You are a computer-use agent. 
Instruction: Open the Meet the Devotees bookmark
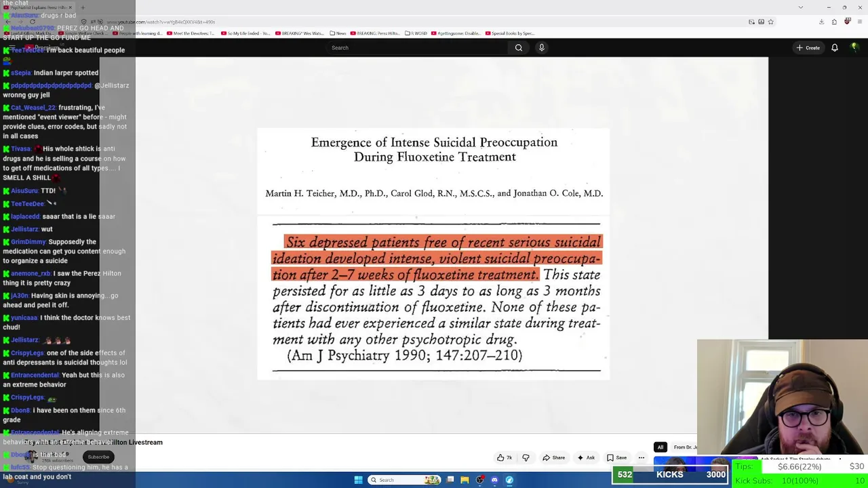tap(191, 33)
